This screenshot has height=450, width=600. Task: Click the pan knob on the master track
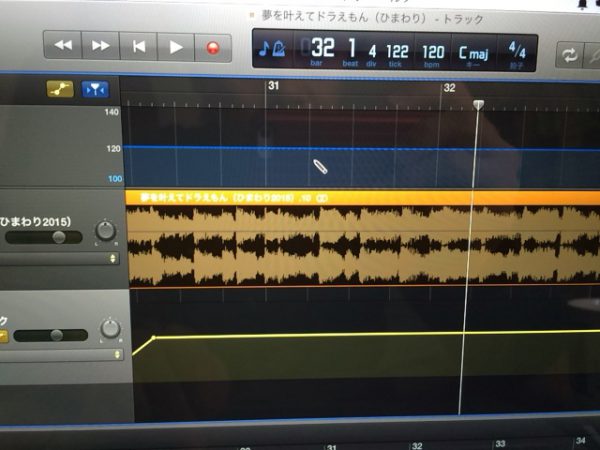coord(109,328)
